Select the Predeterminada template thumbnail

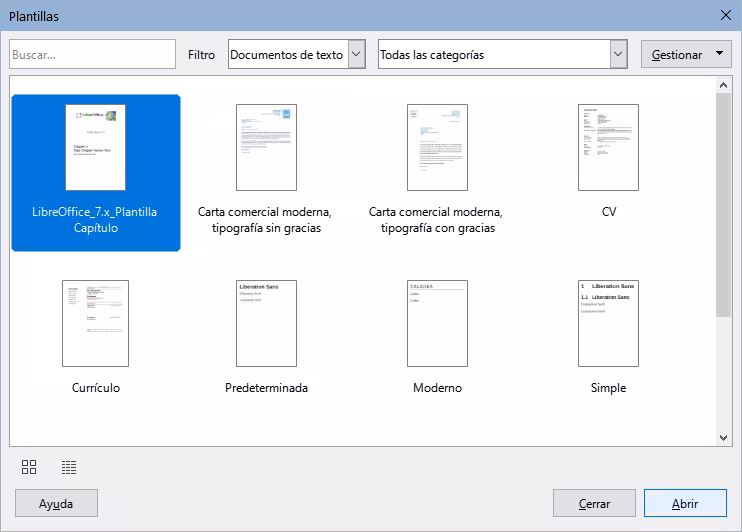(266, 323)
